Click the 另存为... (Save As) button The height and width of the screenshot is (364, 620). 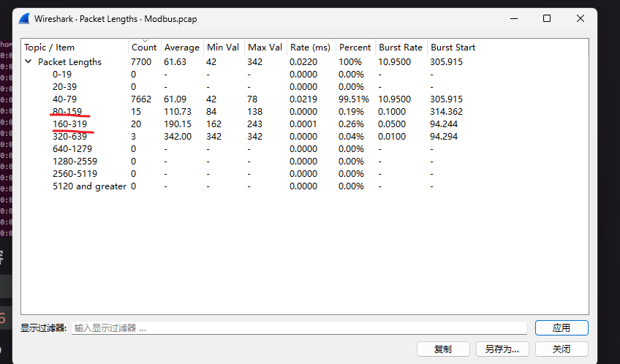(x=502, y=349)
